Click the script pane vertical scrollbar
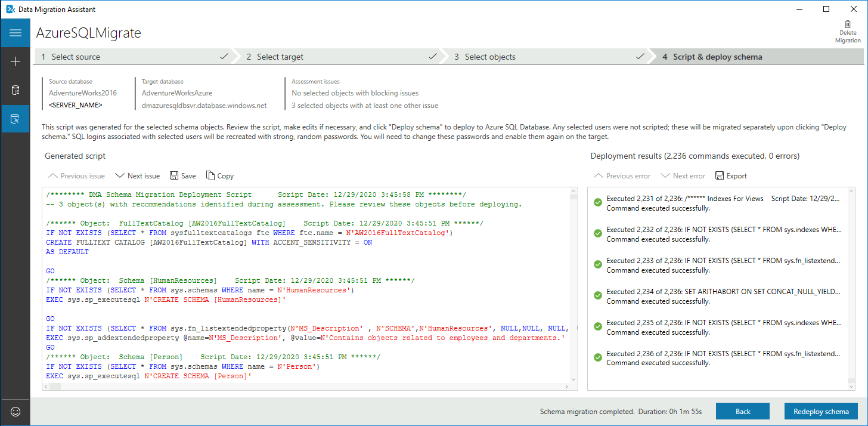 pos(573,286)
